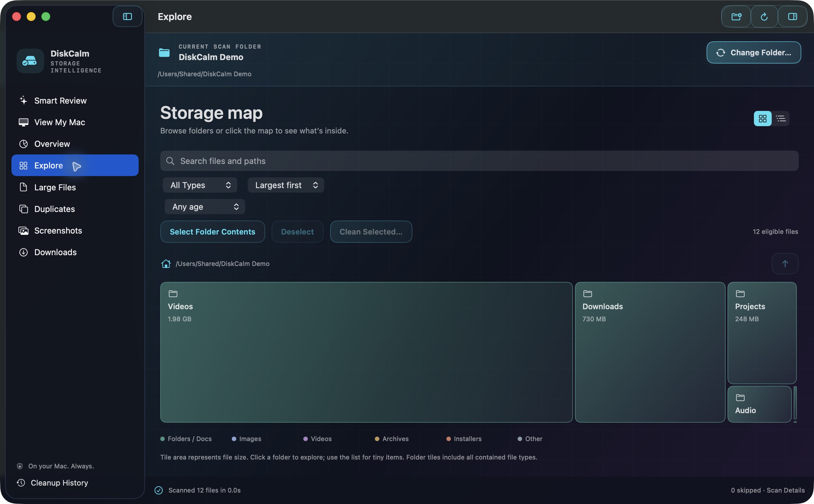Click the Cleanup History clock icon
The height and width of the screenshot is (504, 814).
click(21, 483)
